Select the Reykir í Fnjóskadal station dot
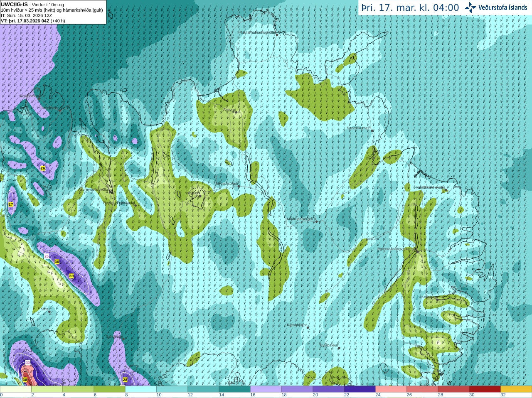 pyautogui.click(x=135, y=205)
